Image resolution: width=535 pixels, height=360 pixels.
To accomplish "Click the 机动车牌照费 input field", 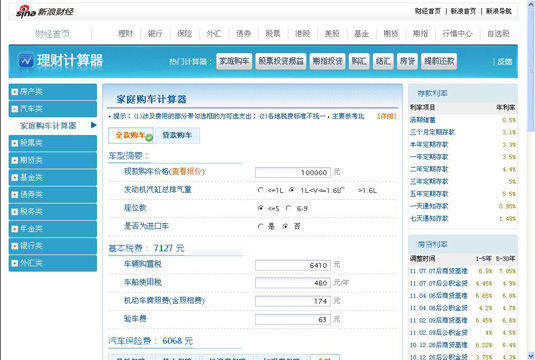I will 293,301.
